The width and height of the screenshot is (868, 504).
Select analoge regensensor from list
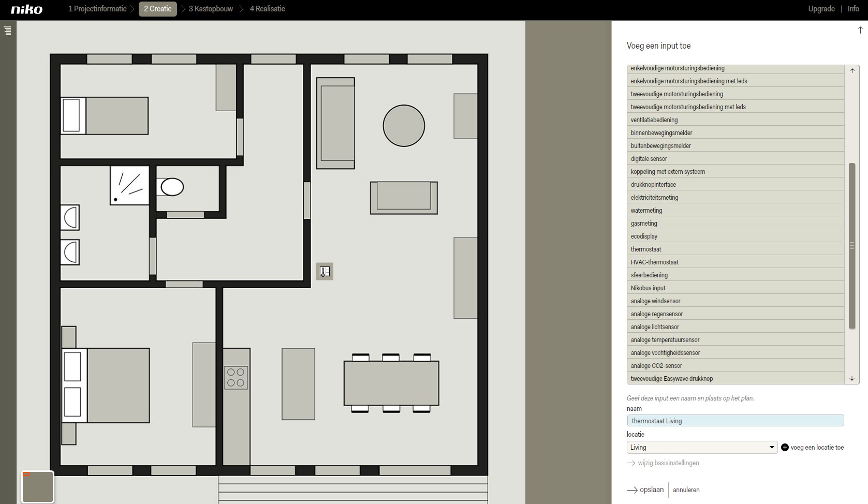click(735, 314)
